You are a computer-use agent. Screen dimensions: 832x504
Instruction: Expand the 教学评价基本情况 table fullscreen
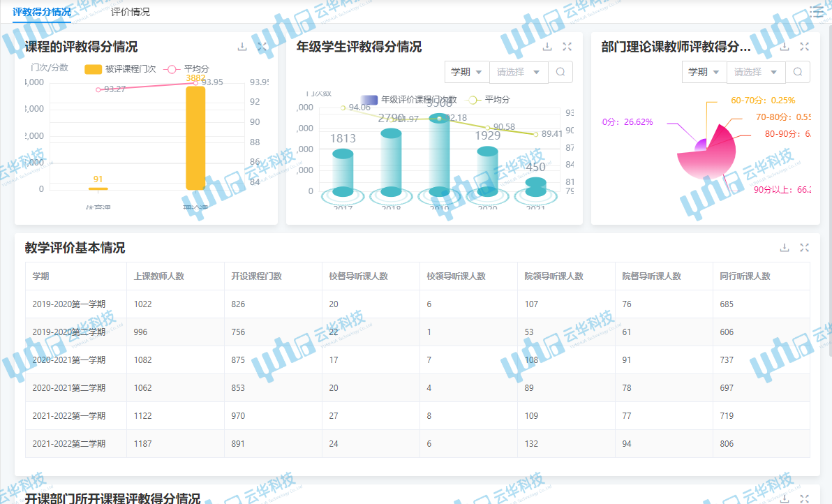coord(804,248)
